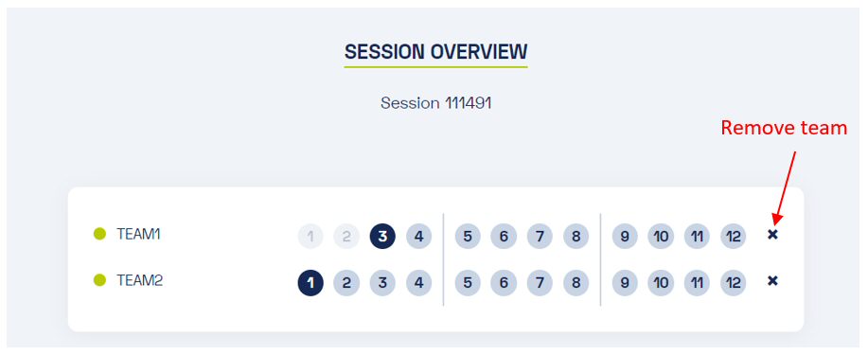Click the Session 111491 label
Screen dimensions: 868x355
(435, 103)
